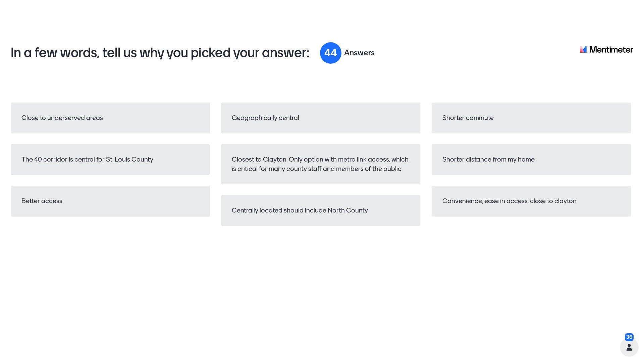644x362 pixels.
Task: Click the words 'St. Louis County' in the corridor answer
Action: point(129,160)
